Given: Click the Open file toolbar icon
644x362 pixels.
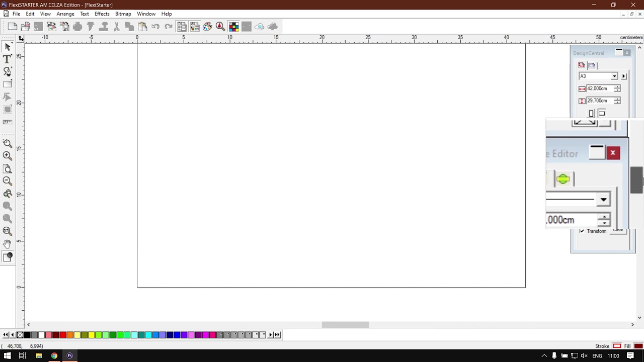Looking at the screenshot, I should (25, 27).
